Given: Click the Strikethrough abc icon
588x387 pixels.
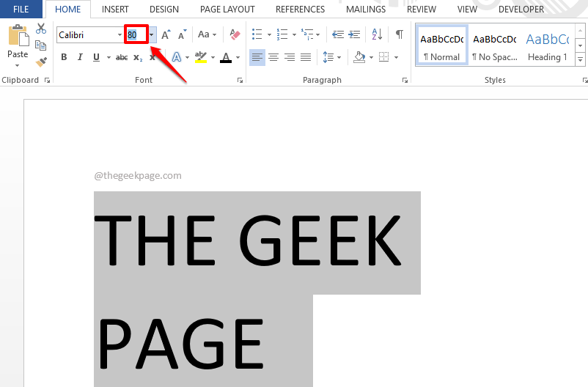Looking at the screenshot, I should tap(122, 57).
